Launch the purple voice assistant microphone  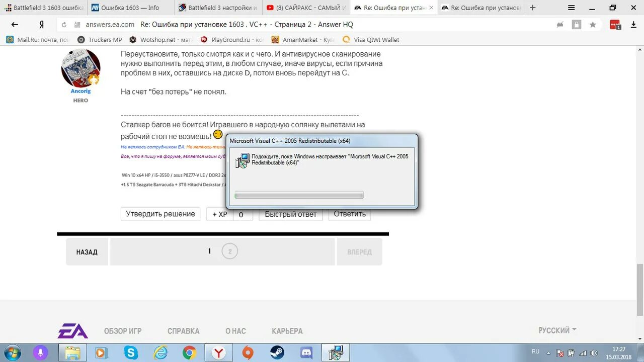coord(40,352)
